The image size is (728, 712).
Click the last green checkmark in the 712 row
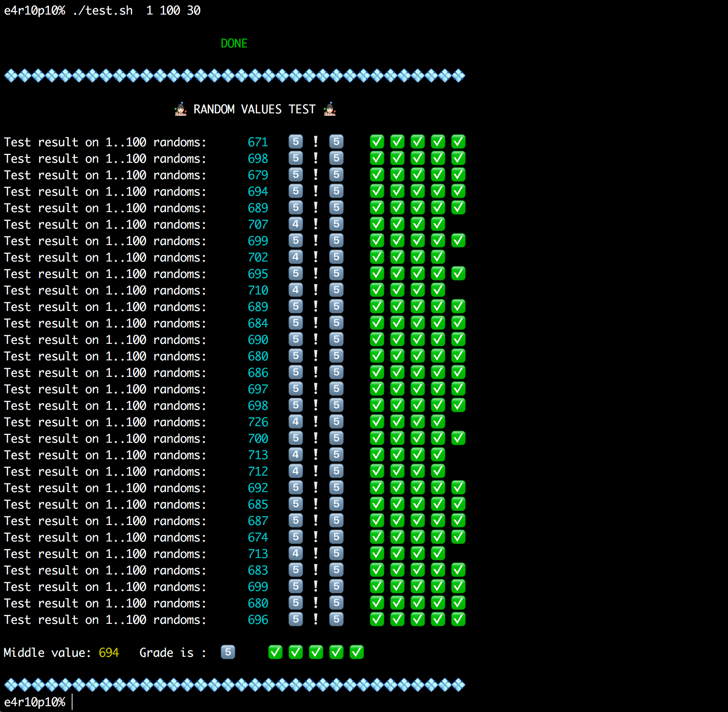tap(438, 471)
